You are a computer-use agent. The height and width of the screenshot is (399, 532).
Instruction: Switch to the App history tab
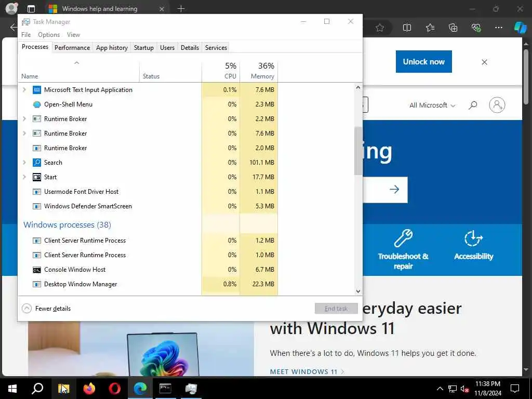112,48
